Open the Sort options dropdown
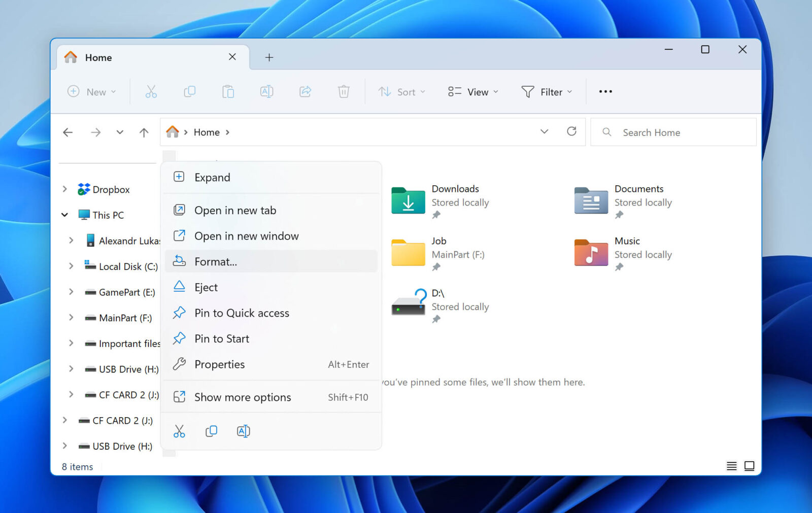 tap(402, 92)
